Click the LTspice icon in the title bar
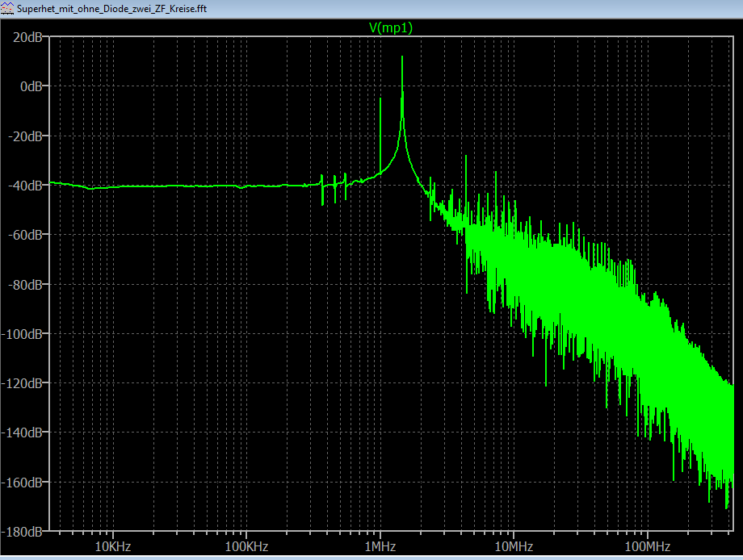The width and height of the screenshot is (743, 560). coord(8,7)
